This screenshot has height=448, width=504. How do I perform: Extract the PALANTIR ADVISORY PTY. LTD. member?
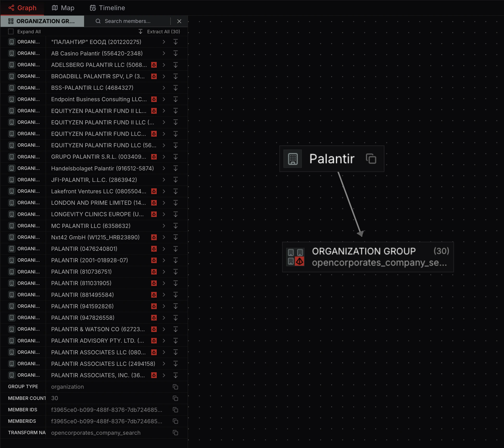point(176,341)
